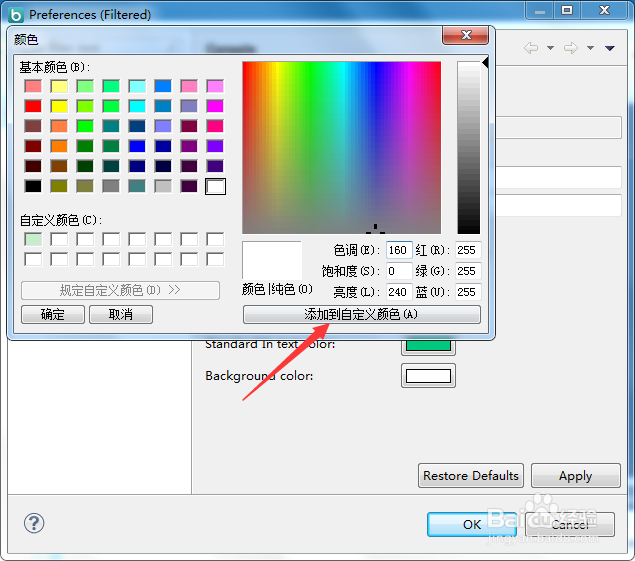Select the cyan basic color swatch

137,106
